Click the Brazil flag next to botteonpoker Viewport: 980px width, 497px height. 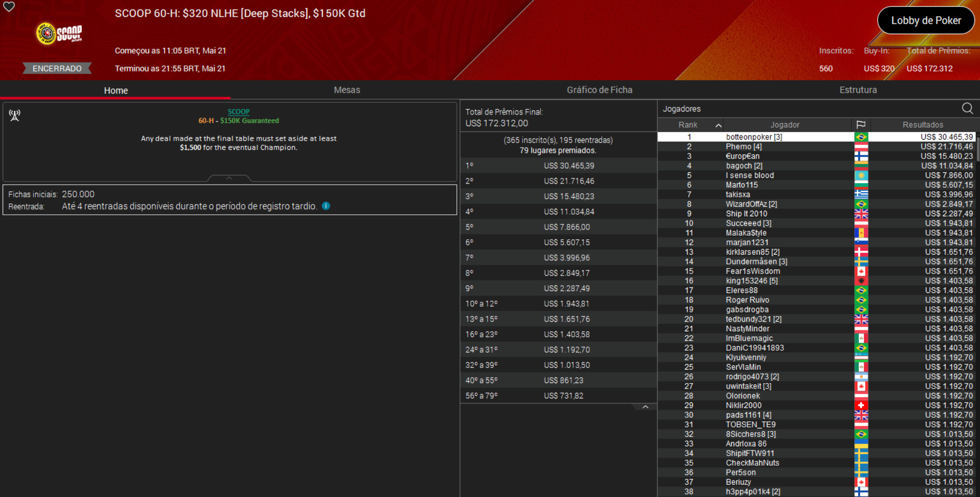coord(861,137)
